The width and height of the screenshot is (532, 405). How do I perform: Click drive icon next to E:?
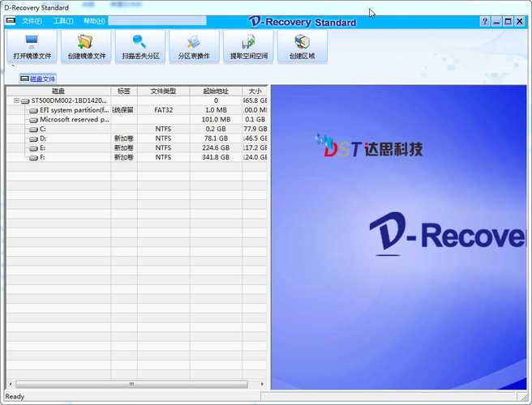pyautogui.click(x=33, y=148)
